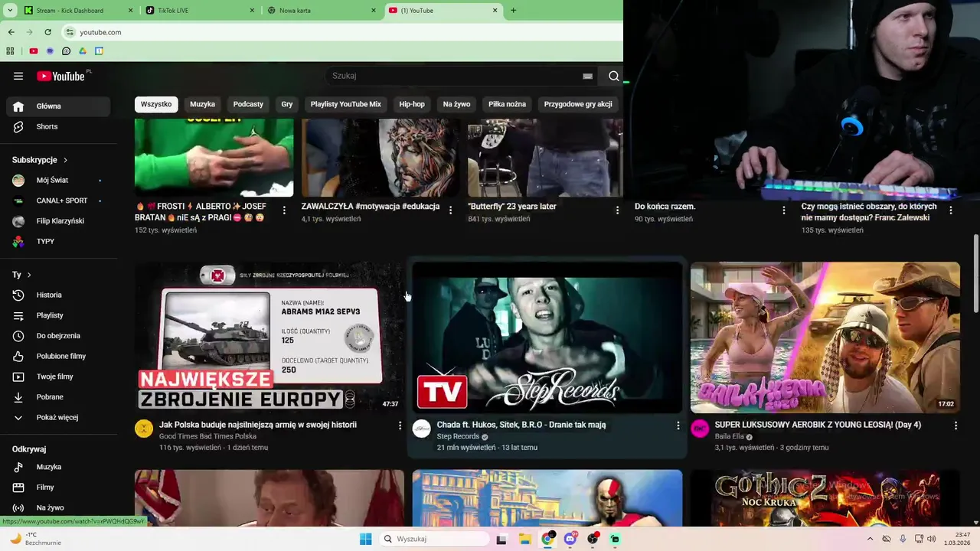The width and height of the screenshot is (980, 551).
Task: Open options menu for Butterfly 23 years later
Action: pyautogui.click(x=617, y=210)
